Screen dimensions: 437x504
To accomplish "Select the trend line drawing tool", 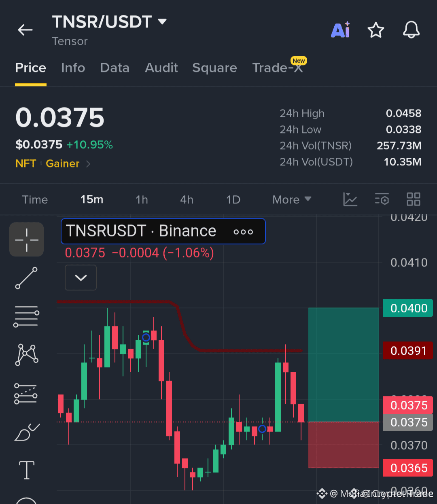I will click(x=27, y=278).
